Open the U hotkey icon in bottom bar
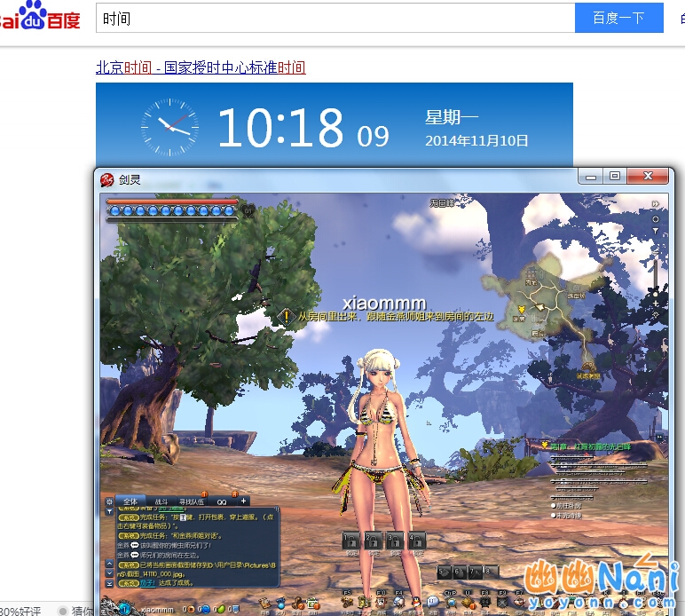Screen dimensions: 685x616 (x=468, y=603)
